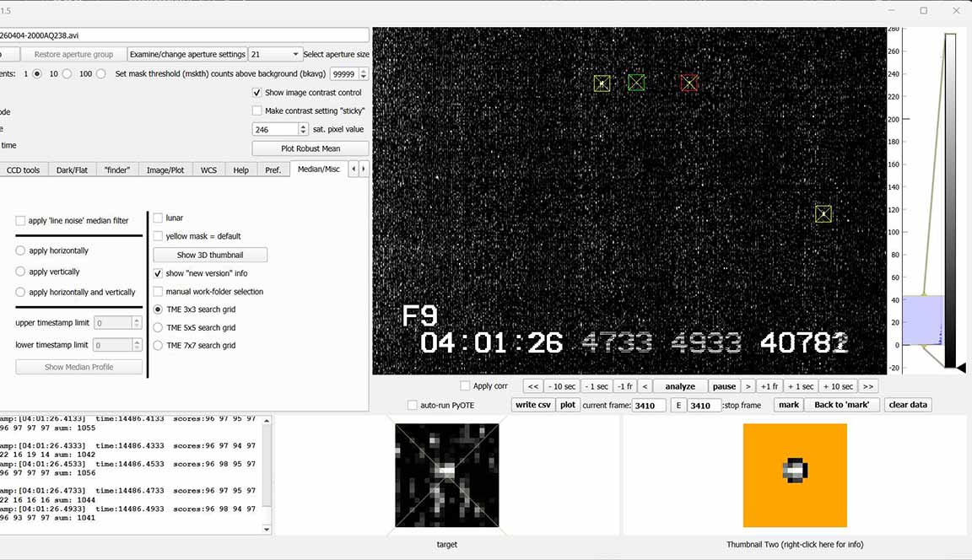This screenshot has width=972, height=560.
Task: Adjust the mask threshold 99999 spinner
Action: [364, 74]
